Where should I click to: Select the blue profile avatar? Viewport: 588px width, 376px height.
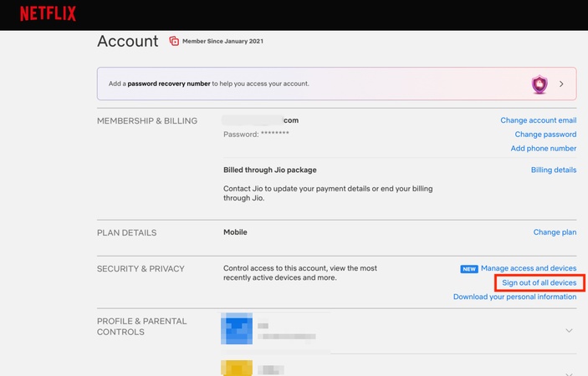point(237,328)
